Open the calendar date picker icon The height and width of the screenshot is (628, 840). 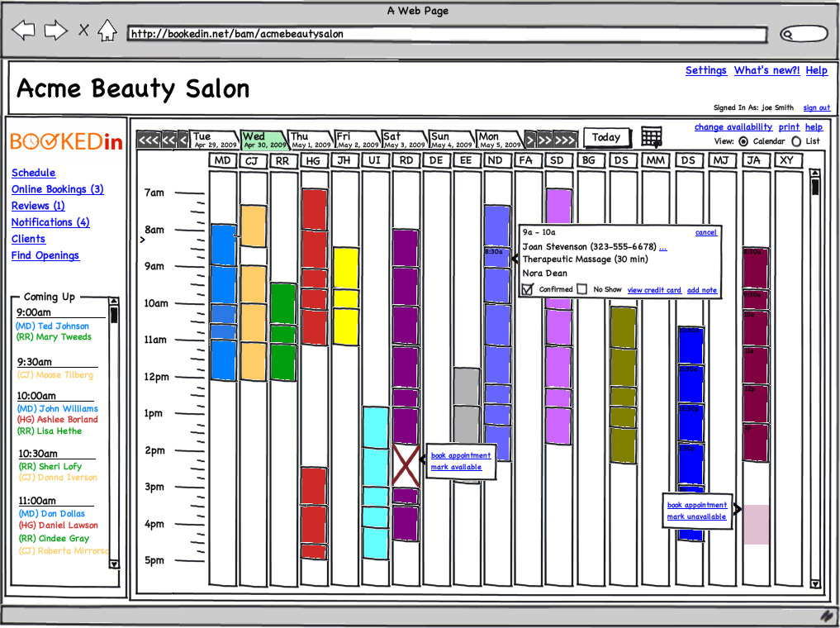click(x=652, y=137)
